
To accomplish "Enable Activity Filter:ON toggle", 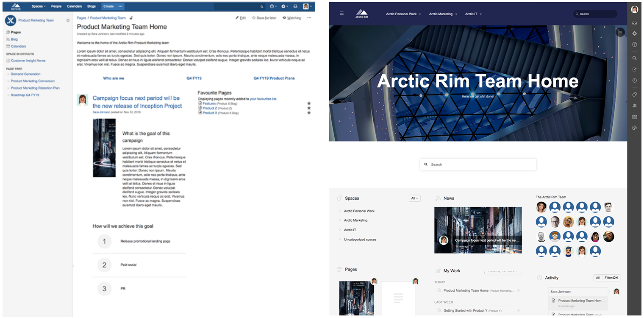I will 612,278.
